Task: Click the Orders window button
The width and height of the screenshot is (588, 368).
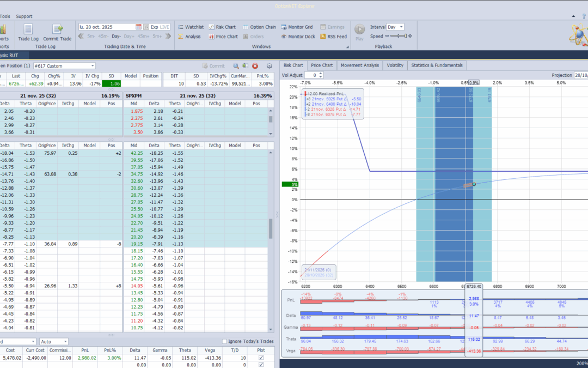Action: [253, 37]
